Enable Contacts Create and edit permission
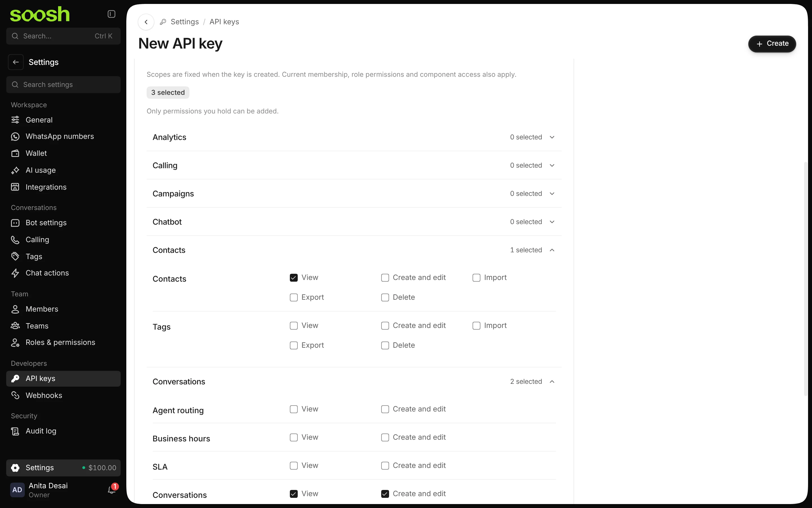Image resolution: width=812 pixels, height=508 pixels. 385,278
